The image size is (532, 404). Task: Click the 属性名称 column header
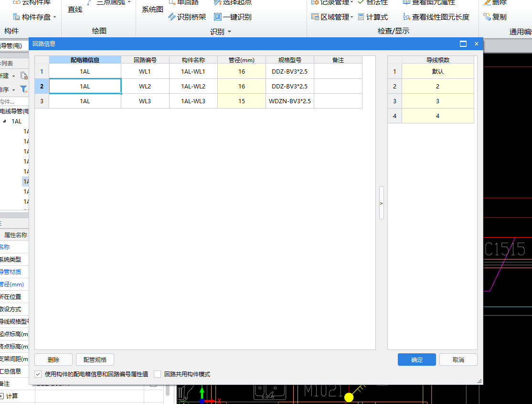tap(15, 235)
